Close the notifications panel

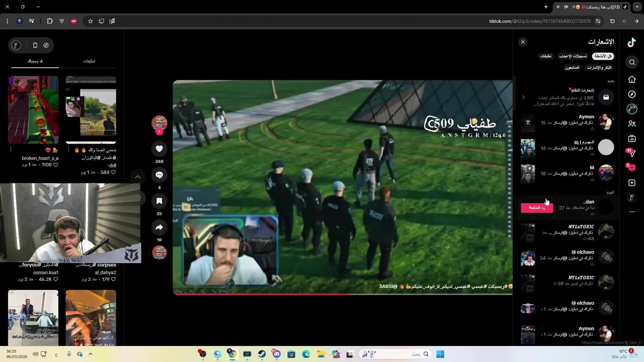523,42
